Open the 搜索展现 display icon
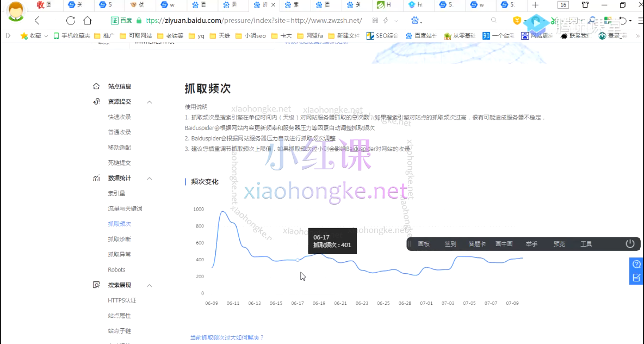The height and width of the screenshot is (344, 644). 96,285
